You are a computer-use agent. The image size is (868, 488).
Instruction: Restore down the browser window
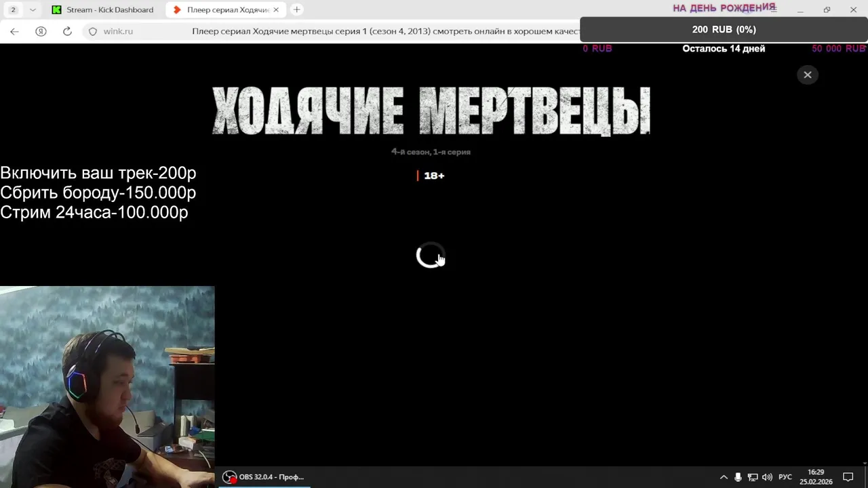coord(827,9)
